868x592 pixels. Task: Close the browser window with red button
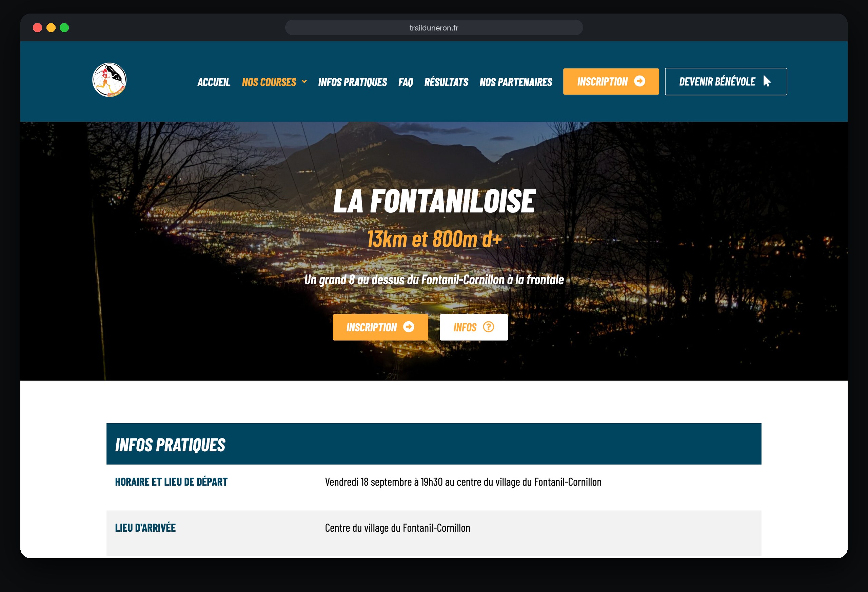[37, 28]
